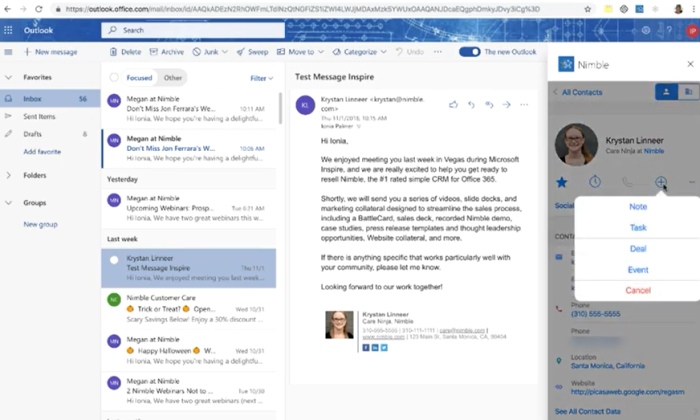Screen dimensions: 700x420
Task: Toggle off The new Outlook switch
Action: [470, 52]
